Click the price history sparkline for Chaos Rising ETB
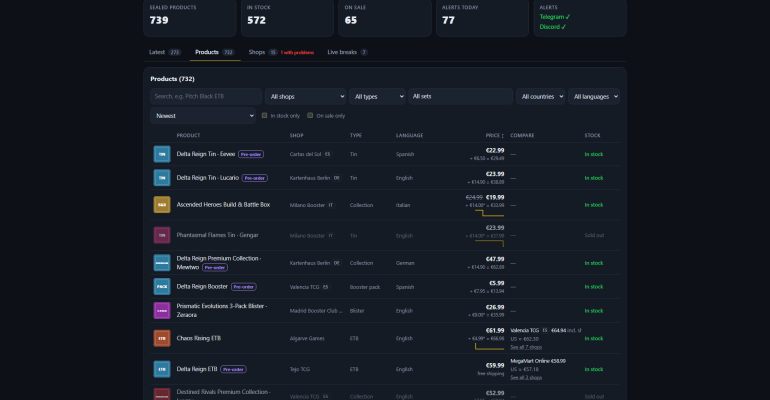The image size is (770, 400). click(490, 347)
